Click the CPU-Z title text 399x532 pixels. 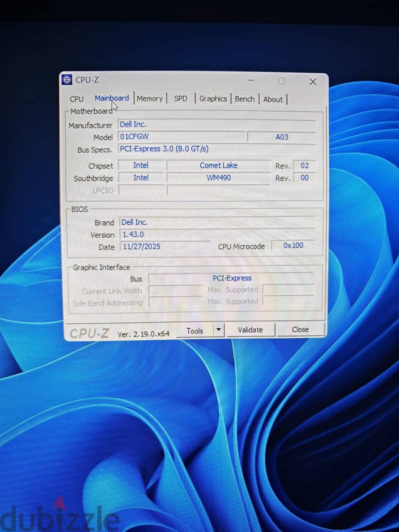click(x=87, y=80)
